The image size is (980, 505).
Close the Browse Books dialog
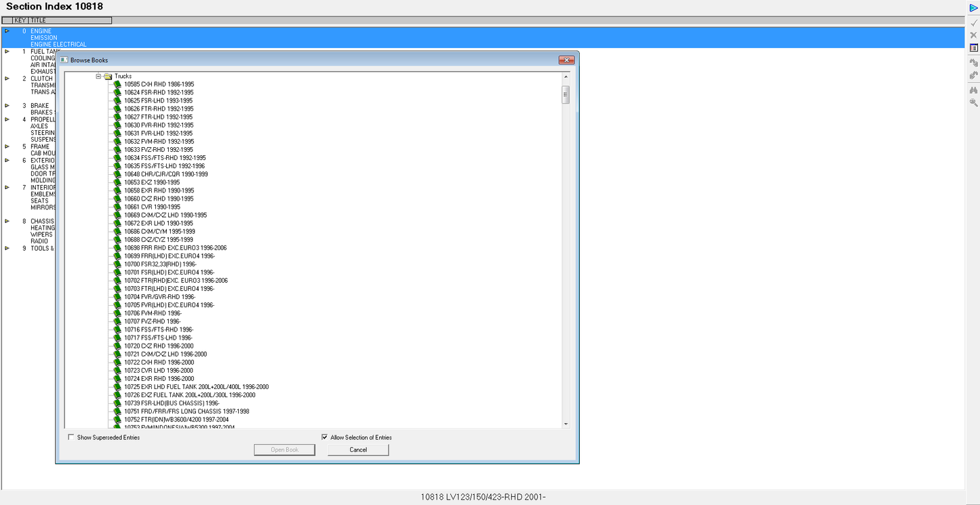(x=566, y=60)
